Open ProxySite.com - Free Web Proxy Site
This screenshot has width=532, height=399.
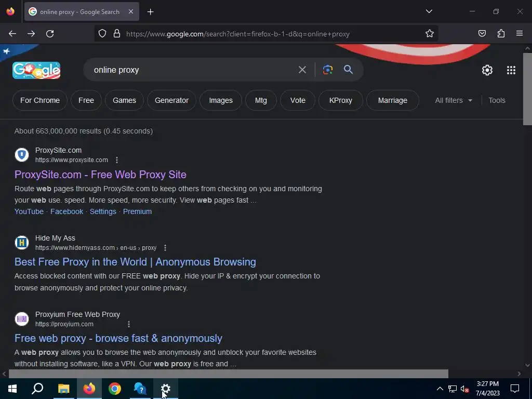tap(100, 175)
